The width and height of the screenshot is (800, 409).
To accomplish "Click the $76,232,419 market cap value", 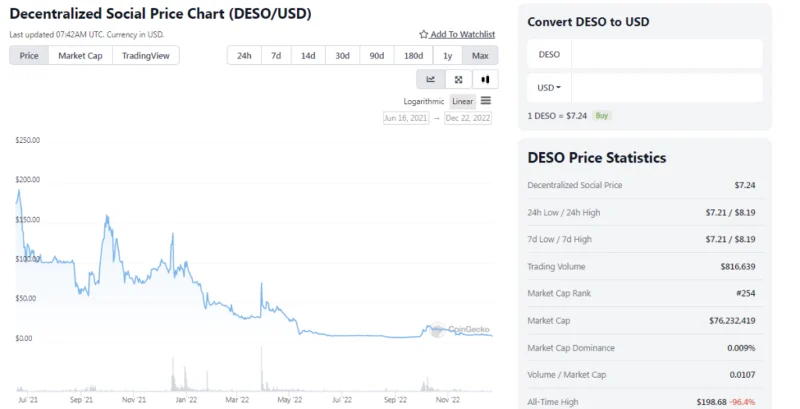I will pos(732,320).
